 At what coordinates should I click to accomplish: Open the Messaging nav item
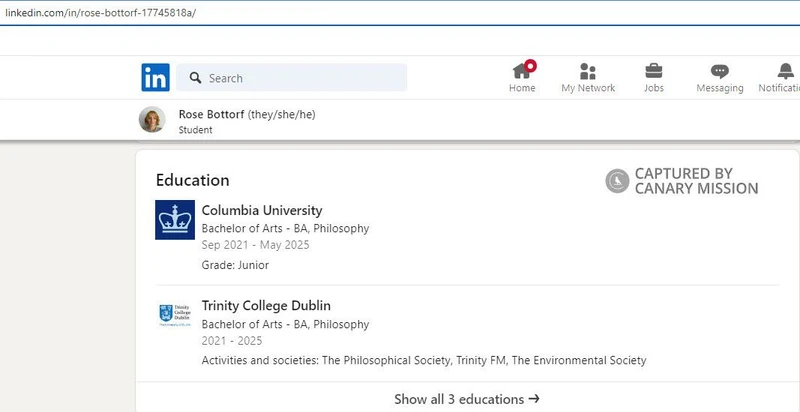pyautogui.click(x=720, y=78)
